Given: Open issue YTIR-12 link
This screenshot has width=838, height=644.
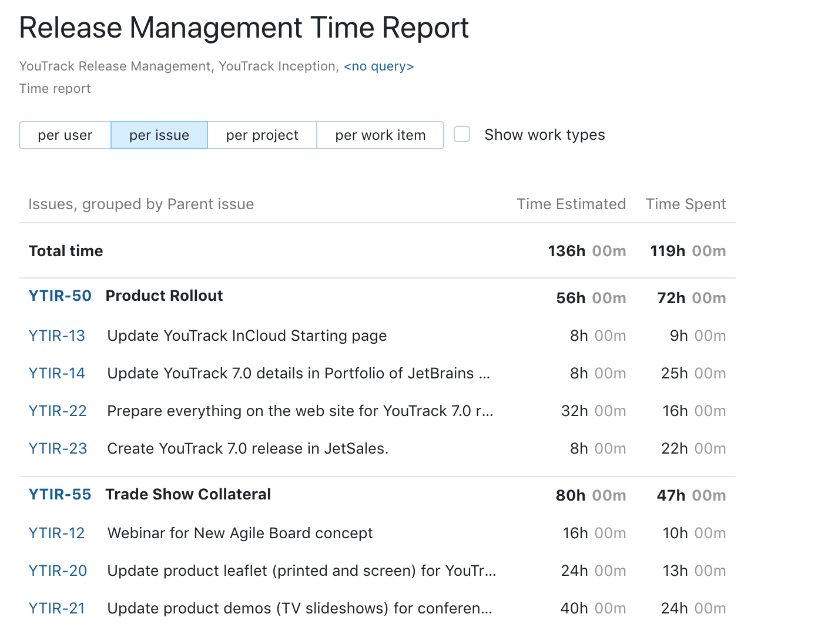Looking at the screenshot, I should (57, 533).
